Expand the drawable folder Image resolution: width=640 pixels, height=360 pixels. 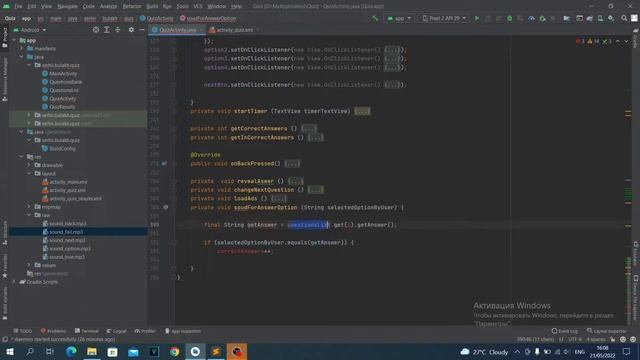29,165
